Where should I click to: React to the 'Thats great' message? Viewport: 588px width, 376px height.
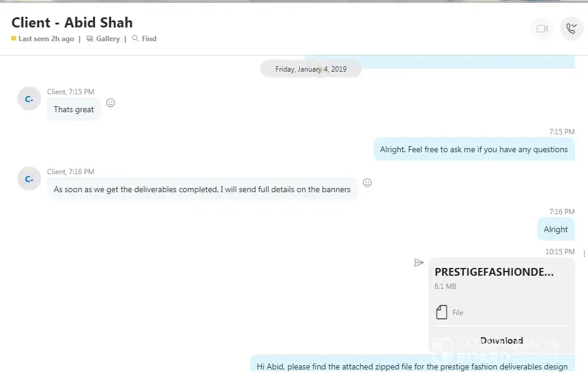click(x=110, y=103)
